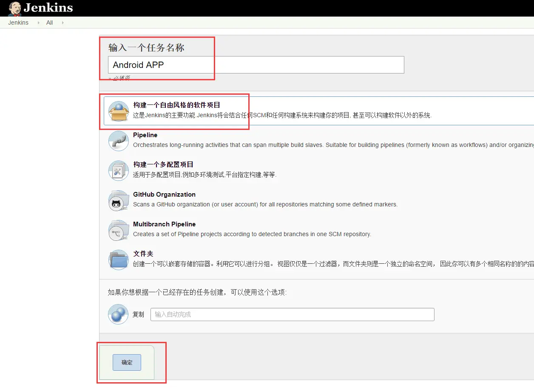Focus the 复制 autocomplete input field
Image resolution: width=534 pixels, height=392 pixels.
click(x=293, y=314)
